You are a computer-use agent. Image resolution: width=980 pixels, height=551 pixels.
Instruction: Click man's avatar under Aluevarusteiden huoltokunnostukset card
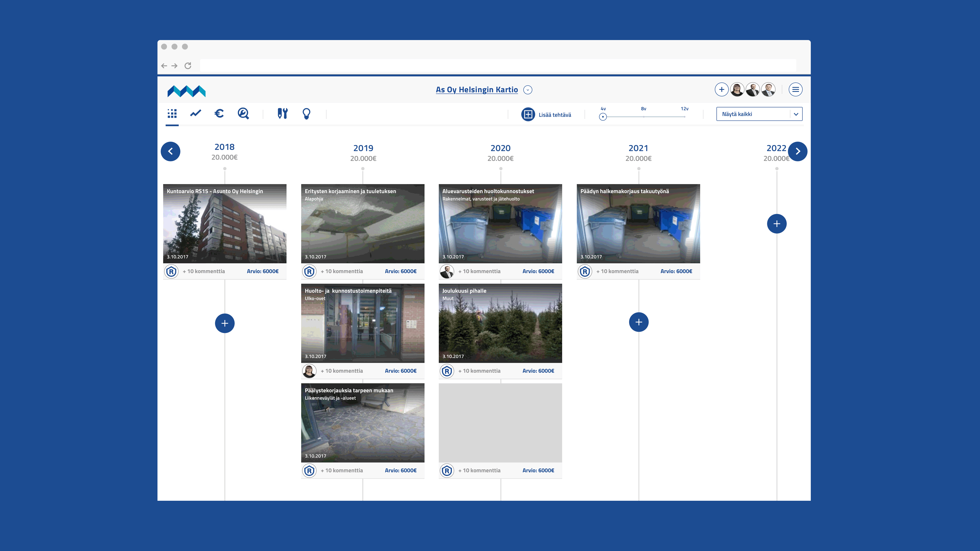point(447,271)
